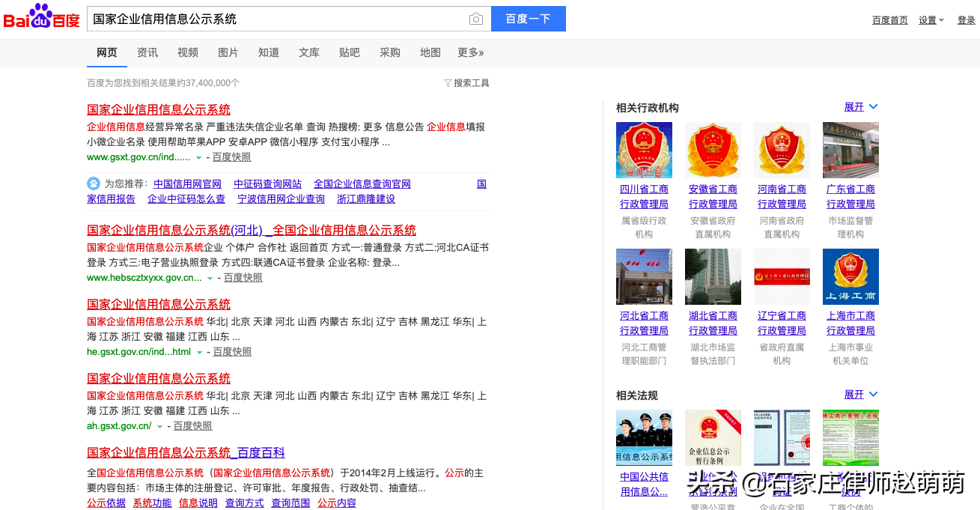Click the 河北省工商行政管理局 building photo
The height and width of the screenshot is (510, 980).
tap(644, 276)
